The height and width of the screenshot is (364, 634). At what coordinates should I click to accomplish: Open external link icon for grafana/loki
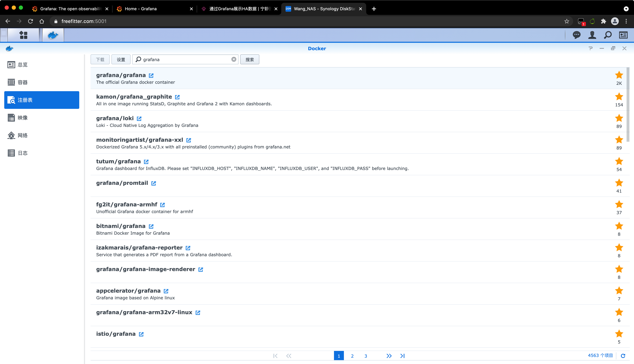coord(139,119)
